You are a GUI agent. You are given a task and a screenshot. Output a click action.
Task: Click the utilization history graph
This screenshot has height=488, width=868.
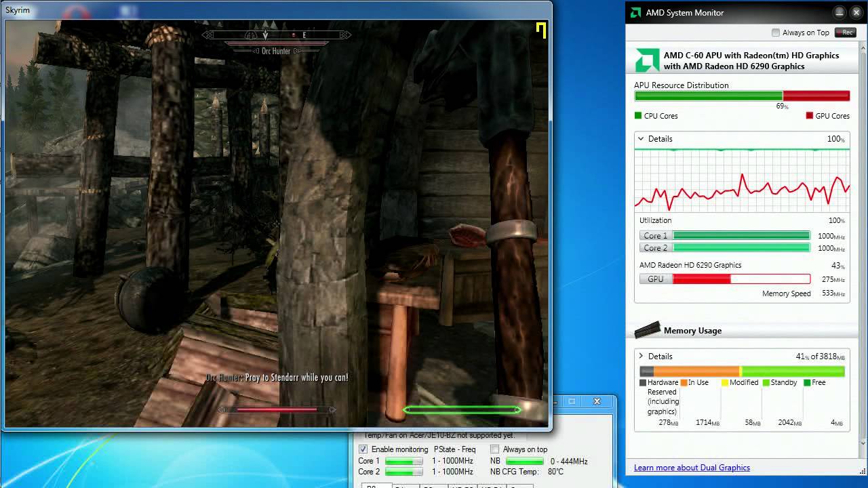point(742,180)
